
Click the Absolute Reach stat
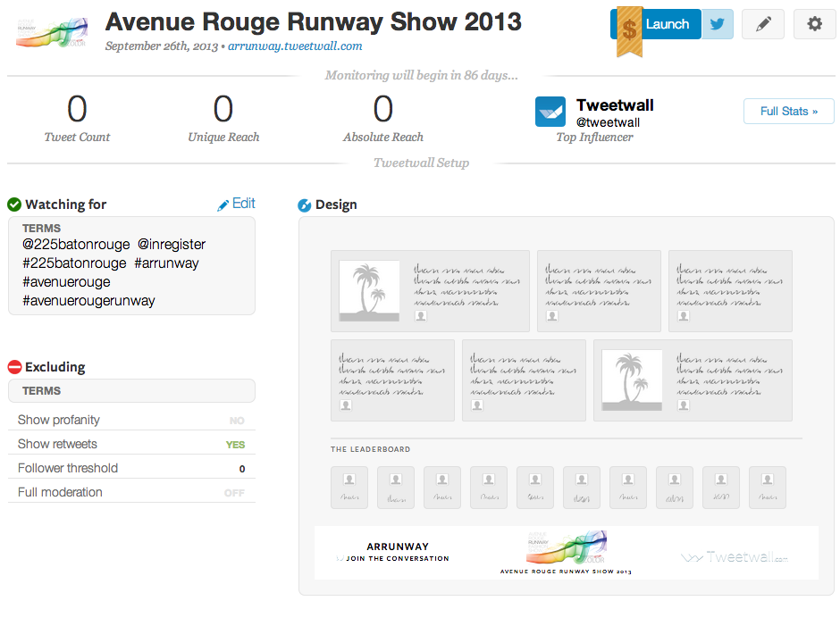click(383, 118)
